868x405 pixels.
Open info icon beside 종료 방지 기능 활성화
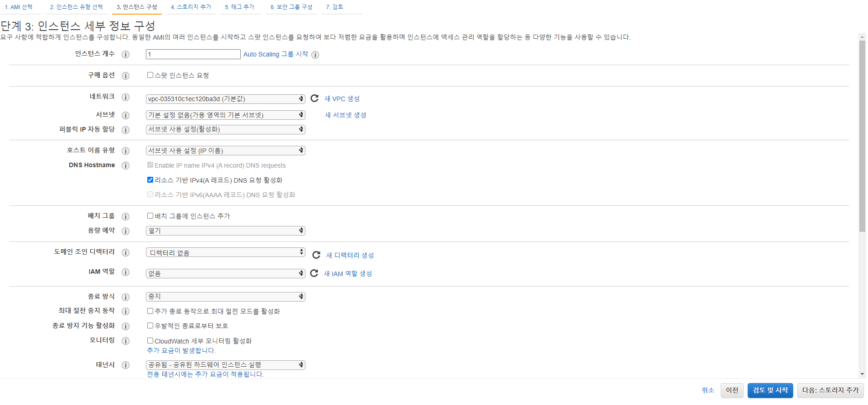click(x=126, y=326)
